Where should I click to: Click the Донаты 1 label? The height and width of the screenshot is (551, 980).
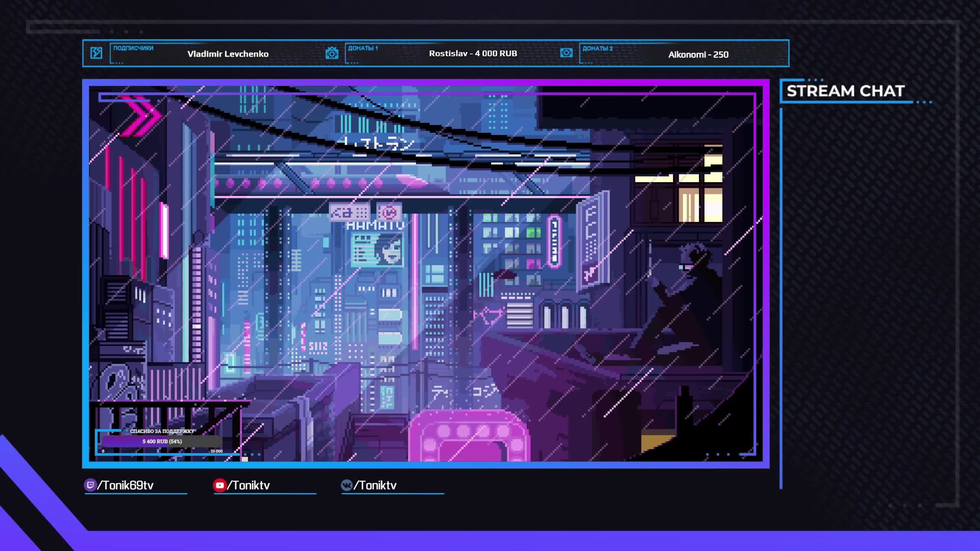click(363, 48)
